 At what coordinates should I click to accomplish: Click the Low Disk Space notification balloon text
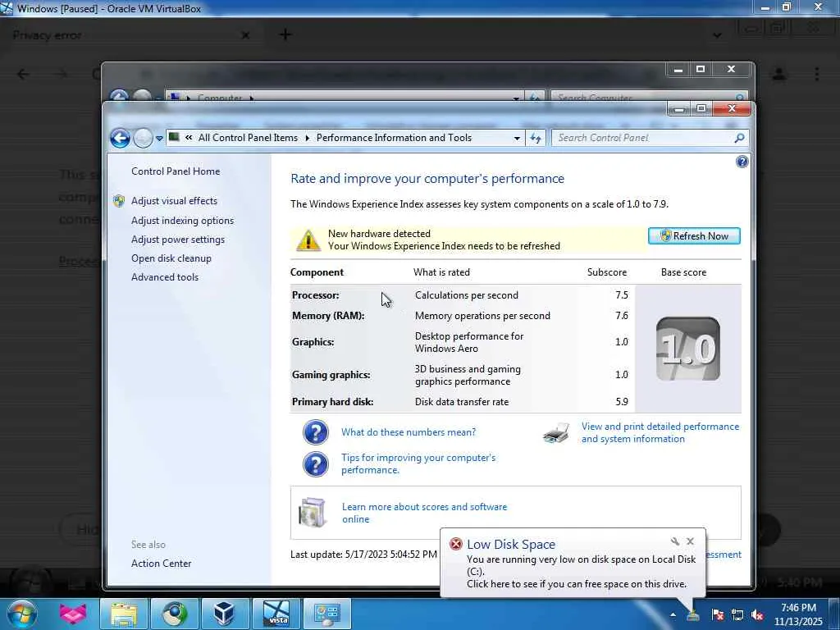click(581, 572)
